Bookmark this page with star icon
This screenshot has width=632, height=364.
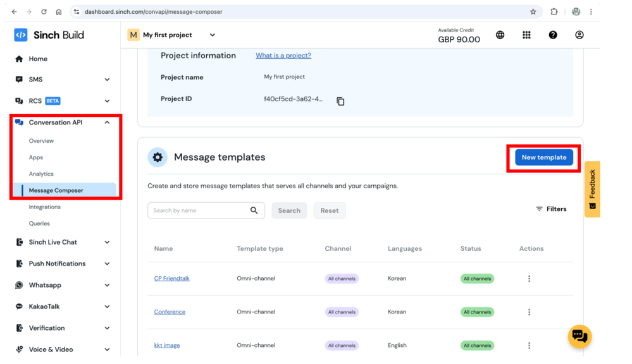[533, 12]
